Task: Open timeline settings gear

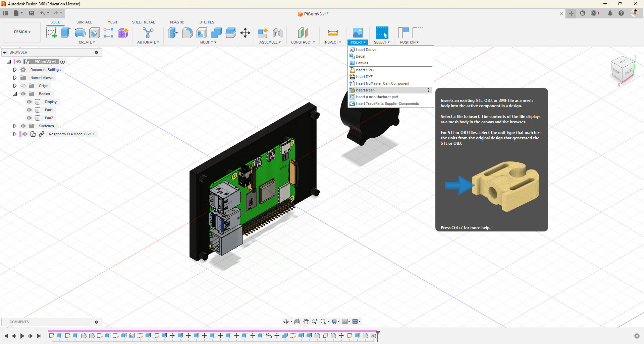Action: tap(637, 336)
